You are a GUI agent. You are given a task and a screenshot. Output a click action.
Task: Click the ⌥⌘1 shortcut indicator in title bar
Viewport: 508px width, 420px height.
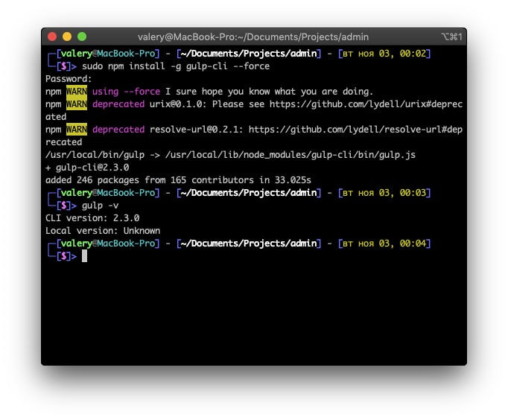click(451, 36)
